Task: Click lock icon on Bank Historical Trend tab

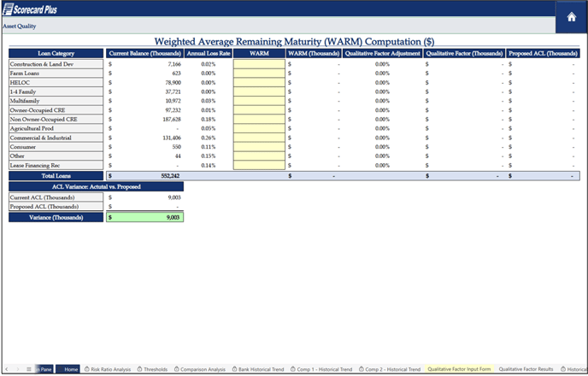Action: tap(235, 369)
